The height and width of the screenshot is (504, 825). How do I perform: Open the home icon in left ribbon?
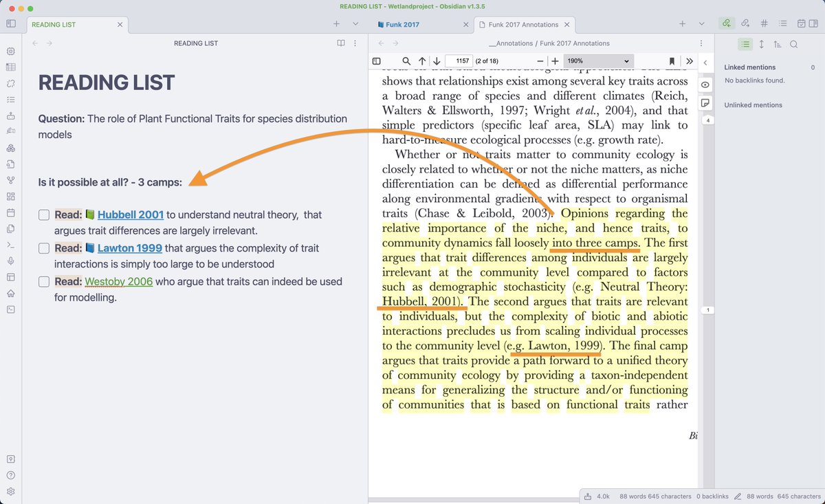pyautogui.click(x=10, y=293)
